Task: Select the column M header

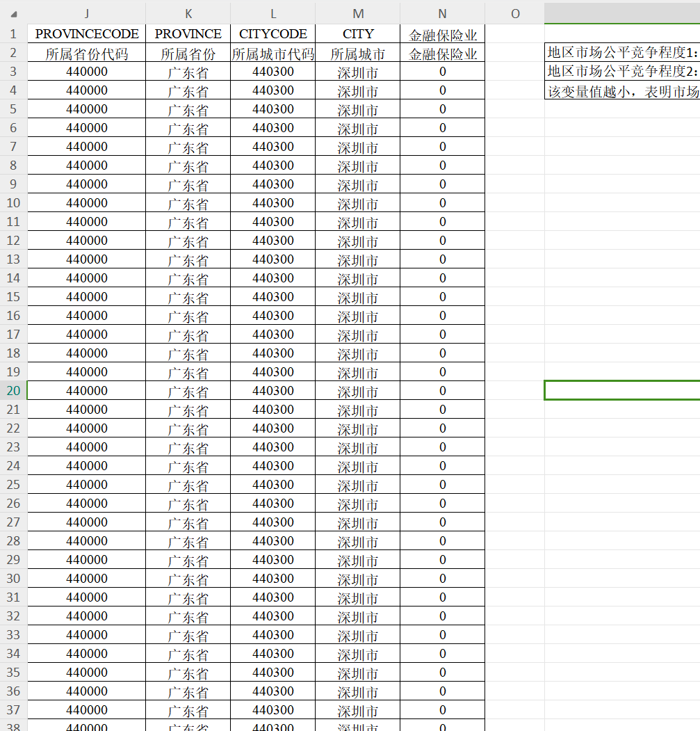Action: click(x=358, y=13)
